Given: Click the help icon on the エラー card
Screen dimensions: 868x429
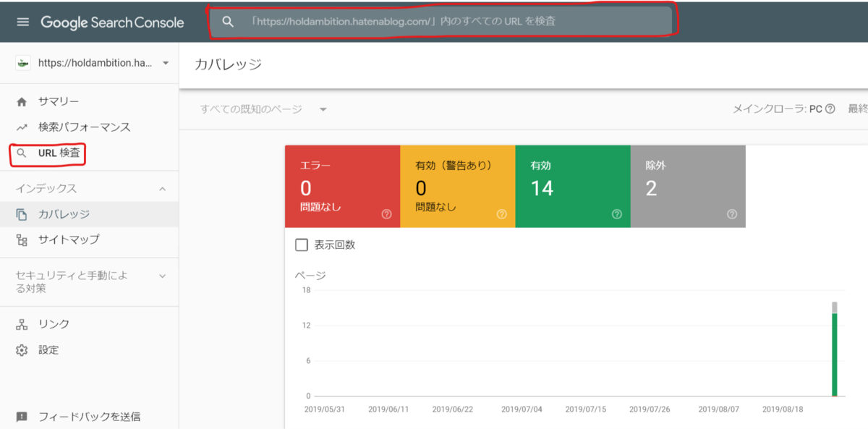Looking at the screenshot, I should click(x=386, y=214).
